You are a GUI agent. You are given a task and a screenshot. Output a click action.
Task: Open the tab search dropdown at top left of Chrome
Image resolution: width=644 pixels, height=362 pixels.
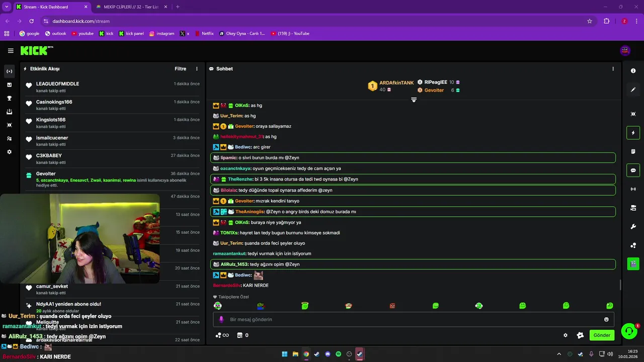tap(7, 7)
